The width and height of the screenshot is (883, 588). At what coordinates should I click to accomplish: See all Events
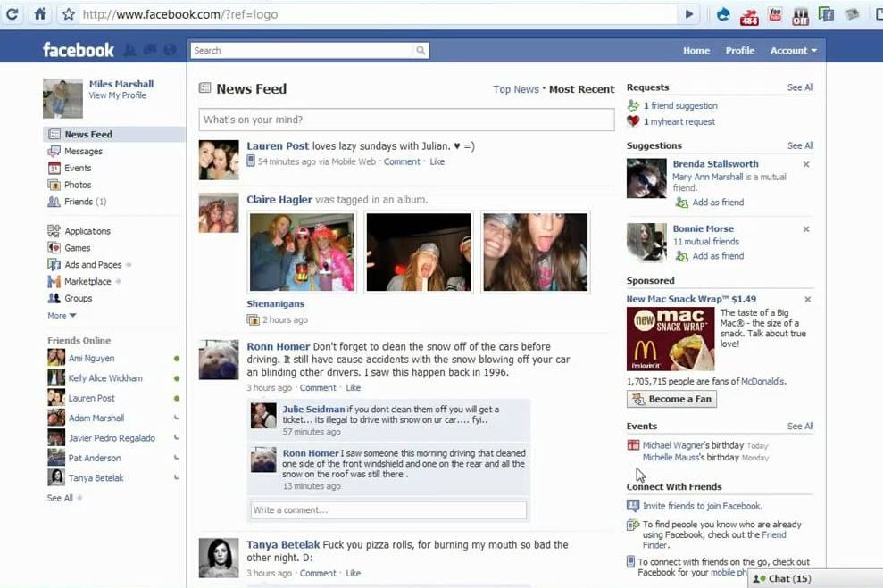click(x=800, y=426)
